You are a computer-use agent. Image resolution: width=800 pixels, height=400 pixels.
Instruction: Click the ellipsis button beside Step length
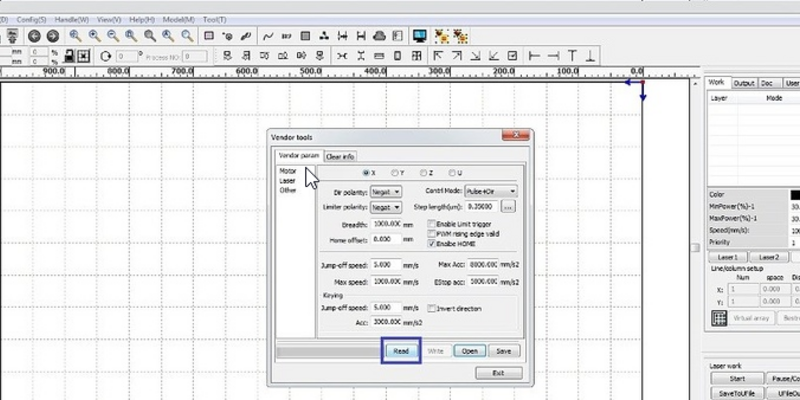508,207
